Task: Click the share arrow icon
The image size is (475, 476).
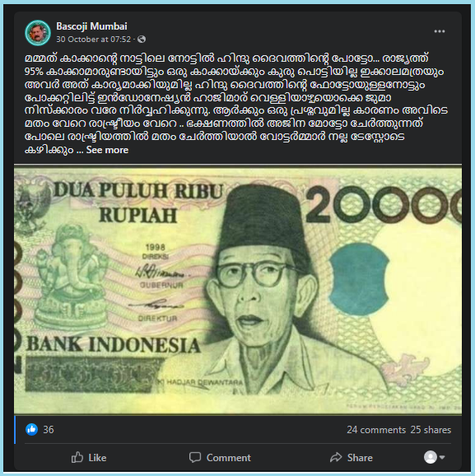Action: point(336,457)
